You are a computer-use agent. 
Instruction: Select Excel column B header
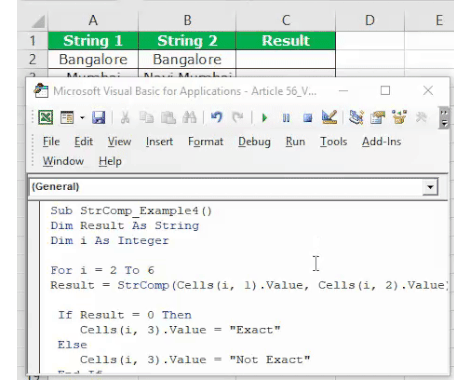[x=187, y=21]
